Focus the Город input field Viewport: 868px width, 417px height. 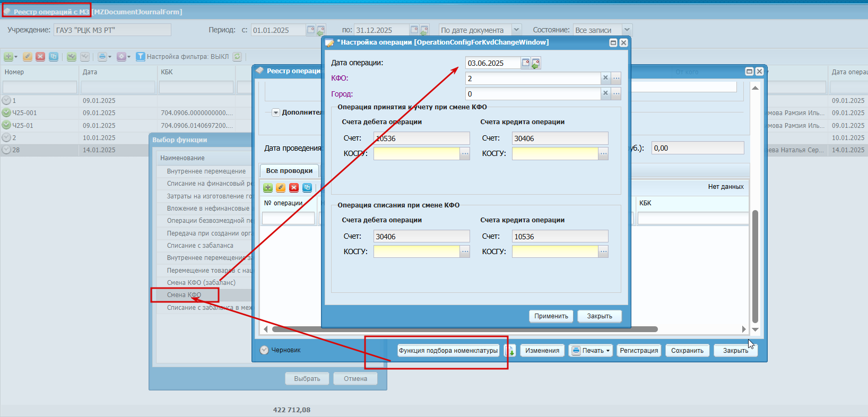click(x=533, y=94)
